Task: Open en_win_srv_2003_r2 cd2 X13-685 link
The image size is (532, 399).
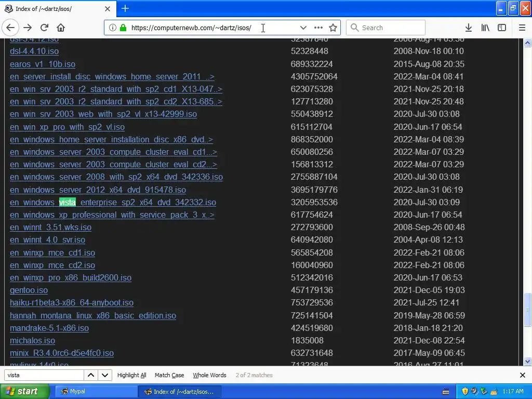Action: [116, 101]
